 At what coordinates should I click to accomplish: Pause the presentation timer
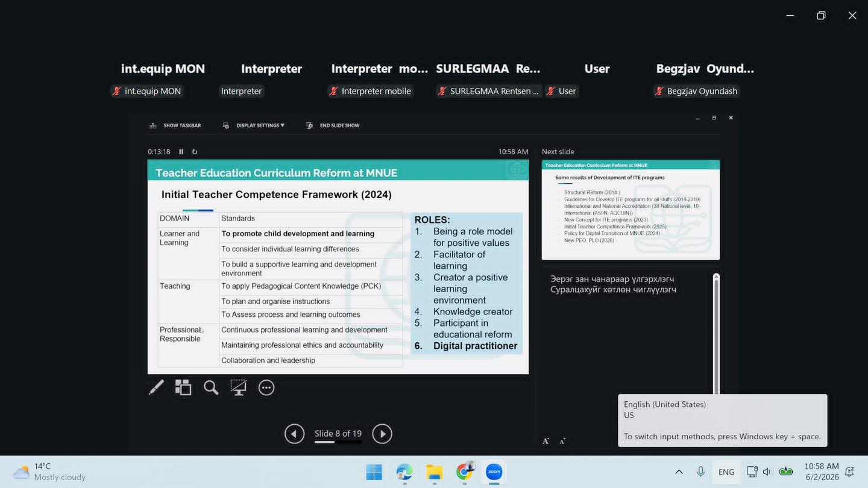[x=181, y=152]
